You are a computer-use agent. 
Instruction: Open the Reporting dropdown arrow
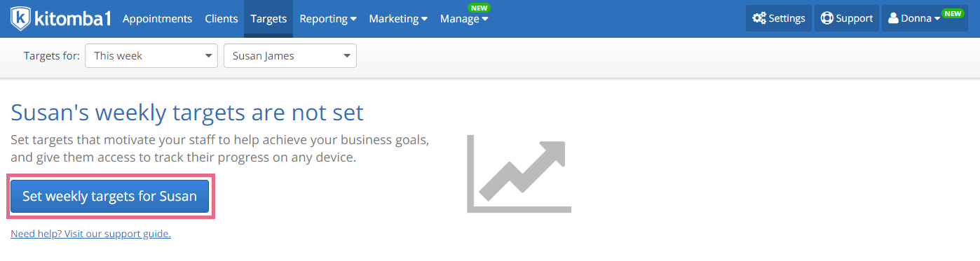point(353,19)
